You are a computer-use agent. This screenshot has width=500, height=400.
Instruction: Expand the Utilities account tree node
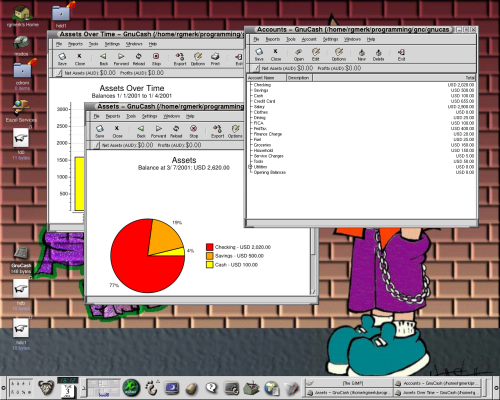250,167
